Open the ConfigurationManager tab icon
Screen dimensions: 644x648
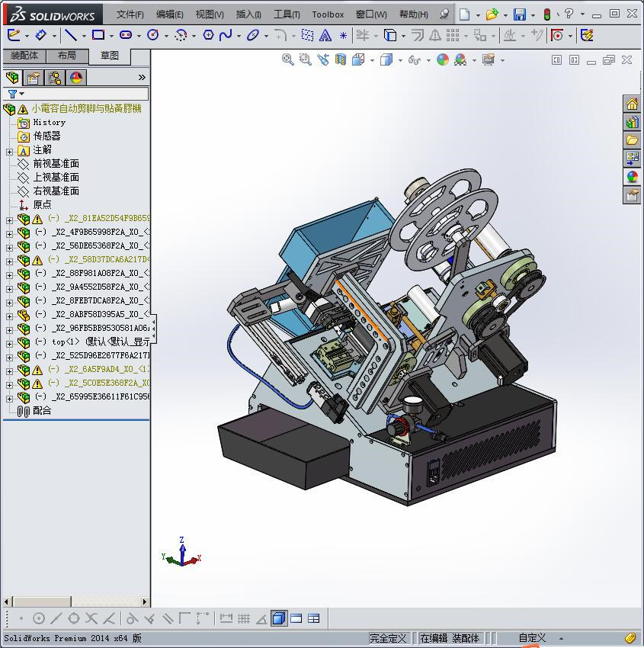(x=55, y=78)
